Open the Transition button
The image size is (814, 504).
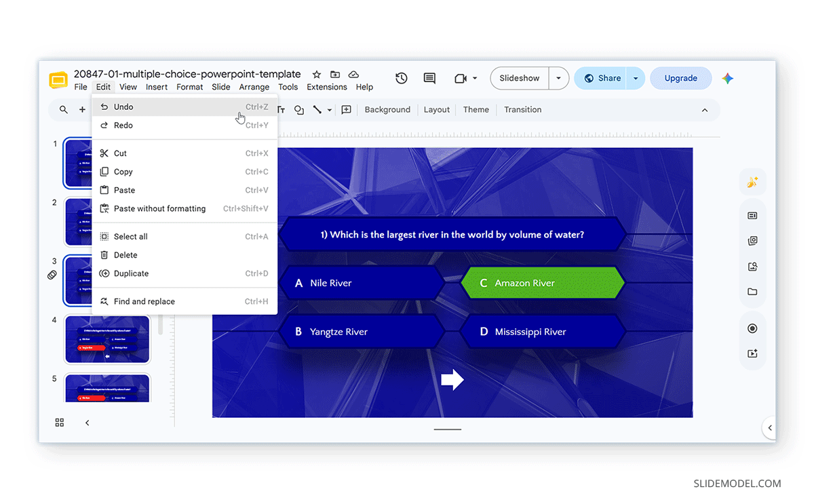(x=523, y=110)
